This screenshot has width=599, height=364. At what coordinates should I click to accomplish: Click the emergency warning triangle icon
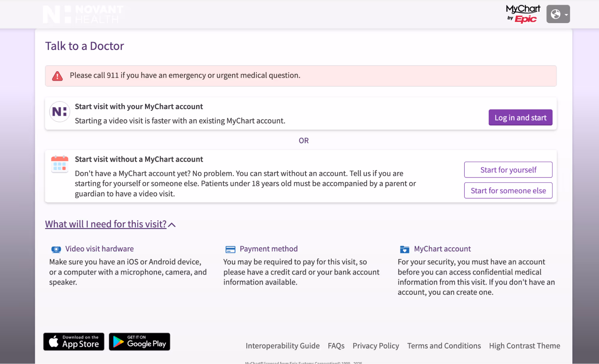coord(58,75)
